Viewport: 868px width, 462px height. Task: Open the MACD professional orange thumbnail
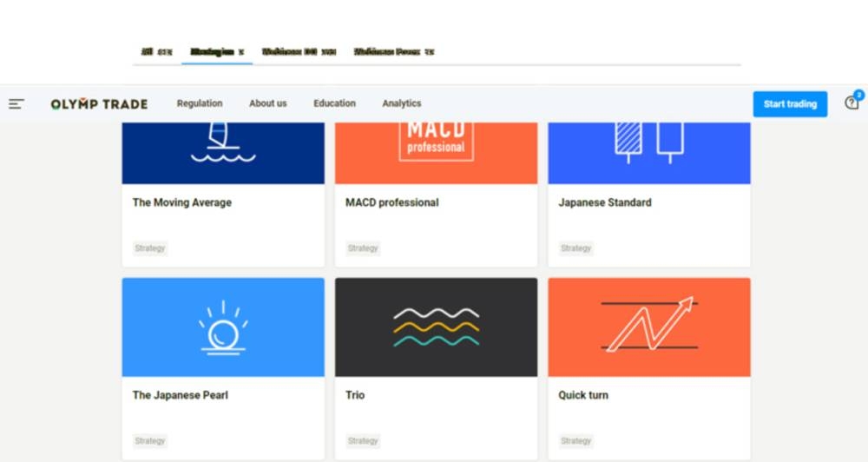437,153
